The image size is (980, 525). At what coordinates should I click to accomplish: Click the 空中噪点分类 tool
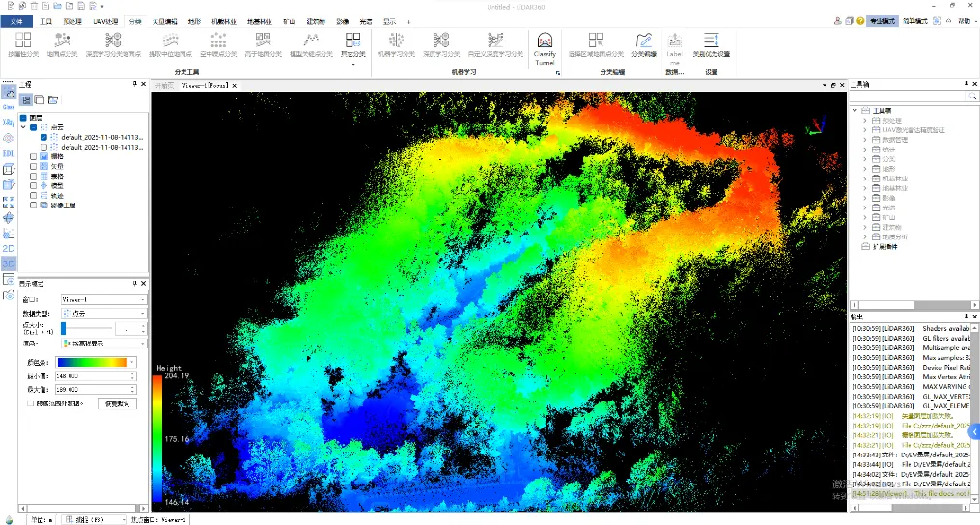point(218,45)
